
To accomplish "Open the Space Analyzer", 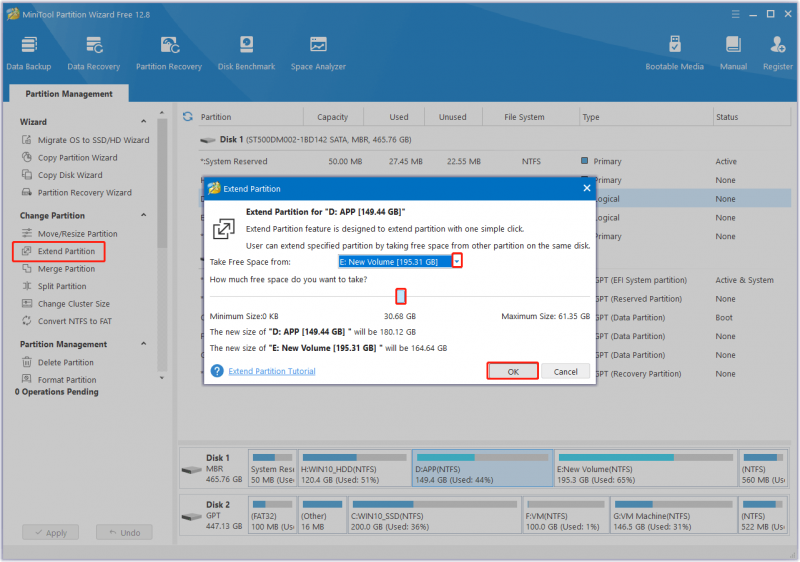I will pyautogui.click(x=318, y=53).
